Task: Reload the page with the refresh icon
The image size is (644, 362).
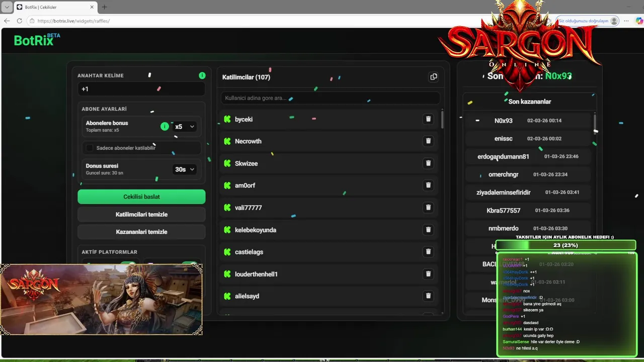Action: (19, 21)
